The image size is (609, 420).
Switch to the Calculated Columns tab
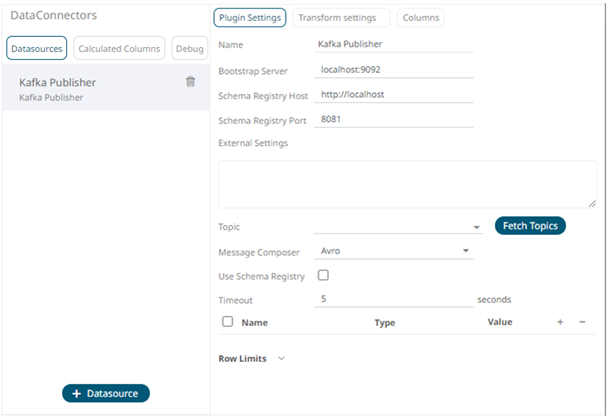click(119, 48)
